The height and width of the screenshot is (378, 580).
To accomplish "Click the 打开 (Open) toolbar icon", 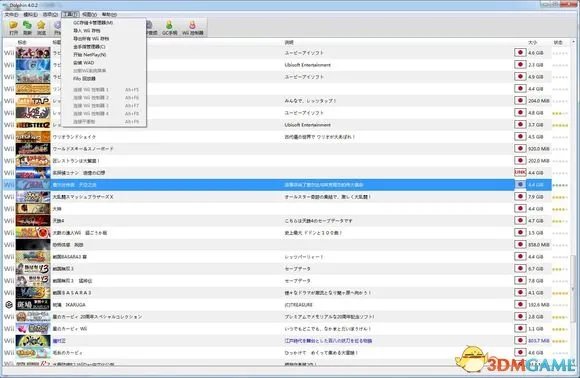I will click(x=13, y=28).
